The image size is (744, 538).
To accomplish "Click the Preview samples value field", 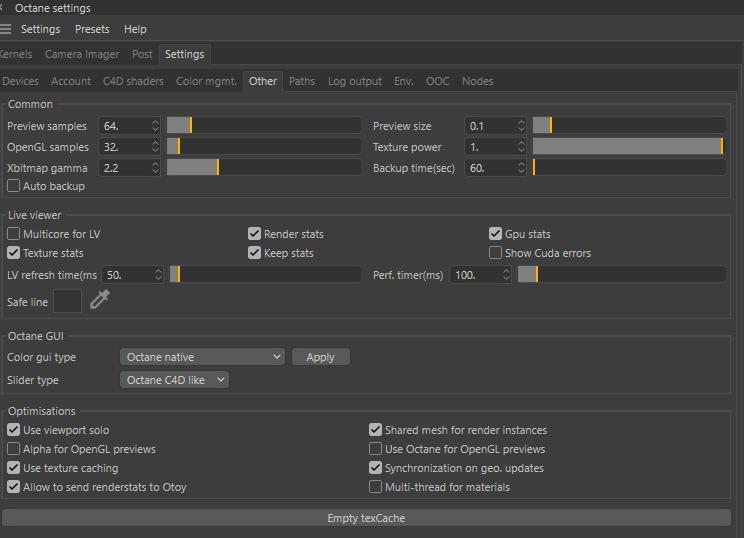I will [x=129, y=126].
